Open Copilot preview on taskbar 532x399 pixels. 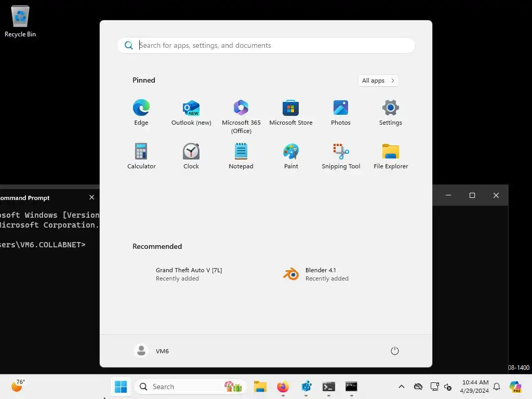coord(515,387)
